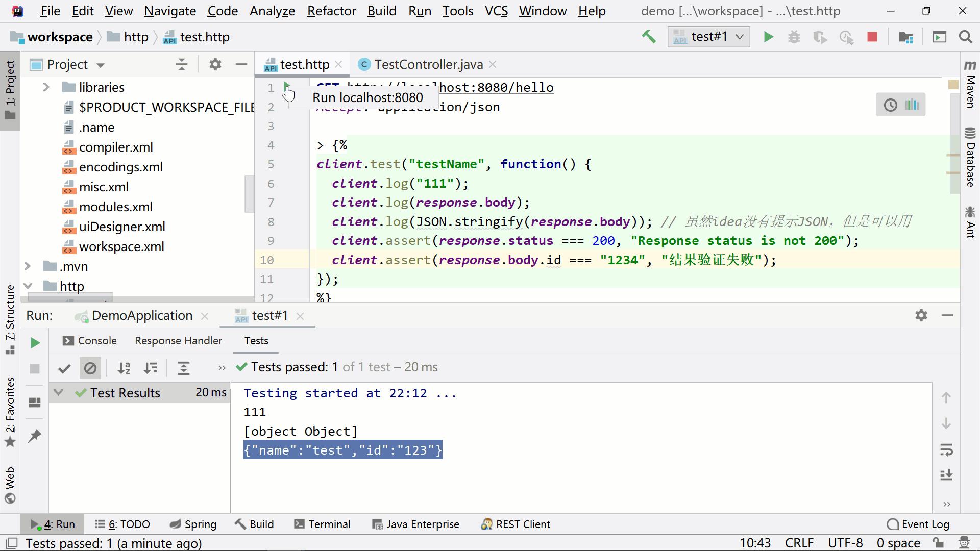Open Run panel settings gear
The width and height of the screenshot is (980, 551).
(x=921, y=315)
